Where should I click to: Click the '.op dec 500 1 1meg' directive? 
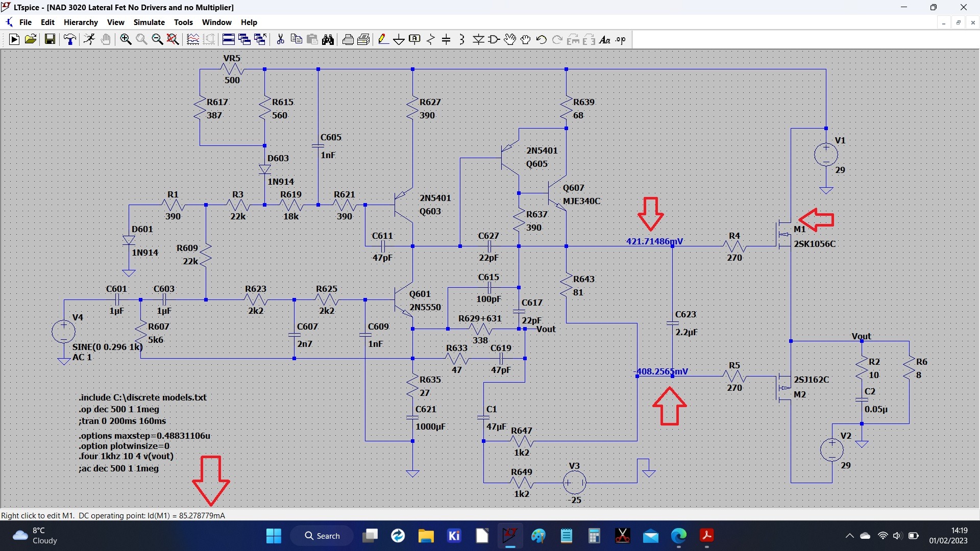[119, 409]
